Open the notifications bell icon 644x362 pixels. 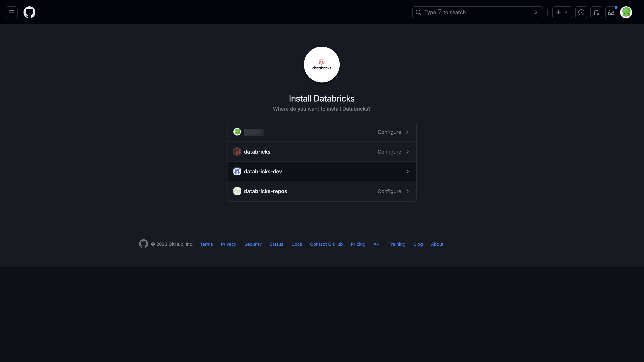pos(611,12)
